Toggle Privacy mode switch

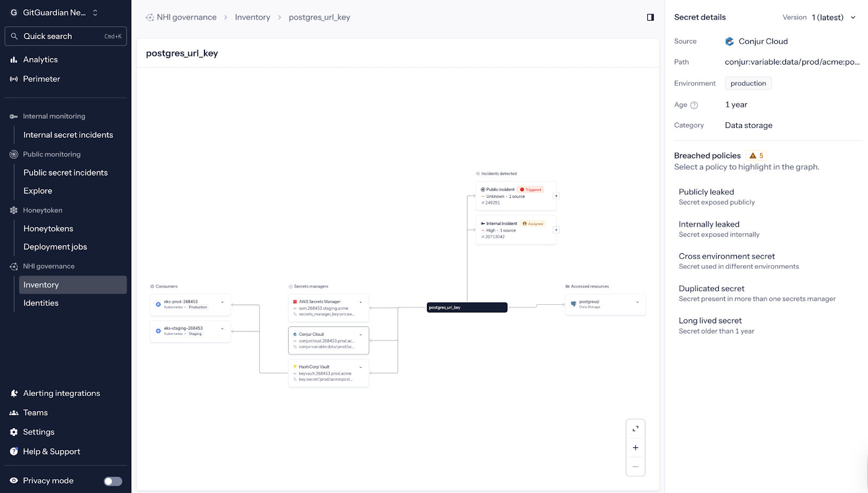coord(113,481)
